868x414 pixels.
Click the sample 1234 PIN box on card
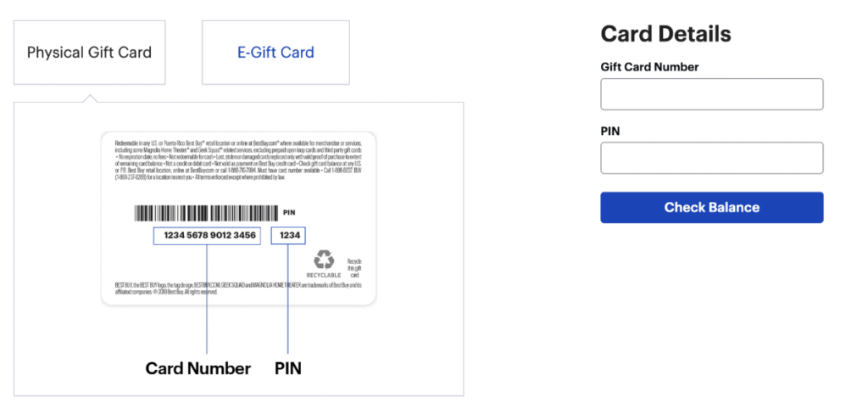[x=288, y=236]
